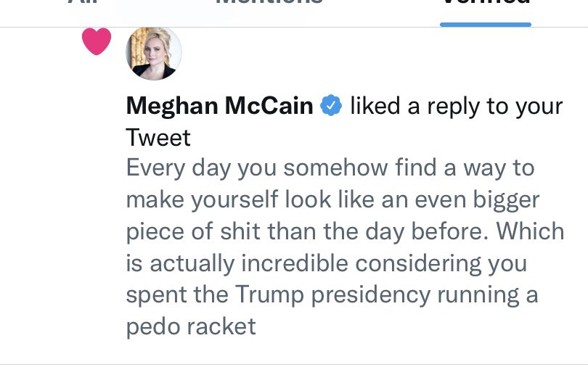Switch to the All notifications tab
The width and height of the screenshot is (588, 367).
tap(82, 4)
